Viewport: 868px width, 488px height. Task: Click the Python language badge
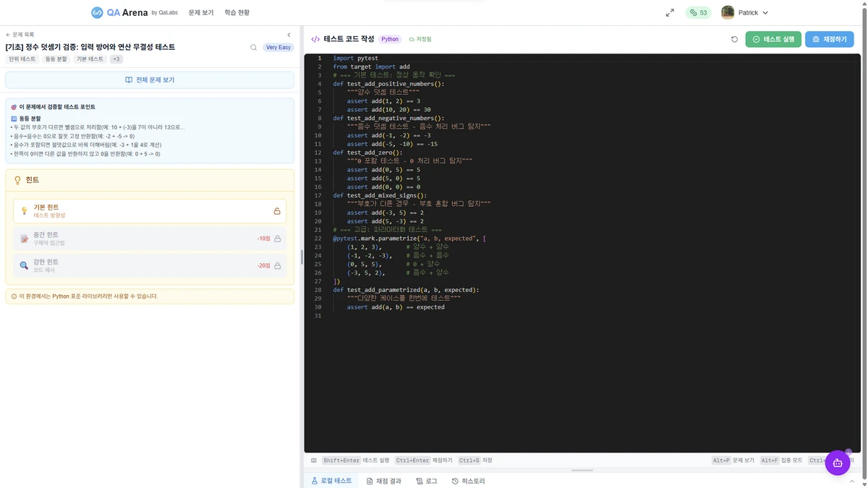pyautogui.click(x=390, y=39)
